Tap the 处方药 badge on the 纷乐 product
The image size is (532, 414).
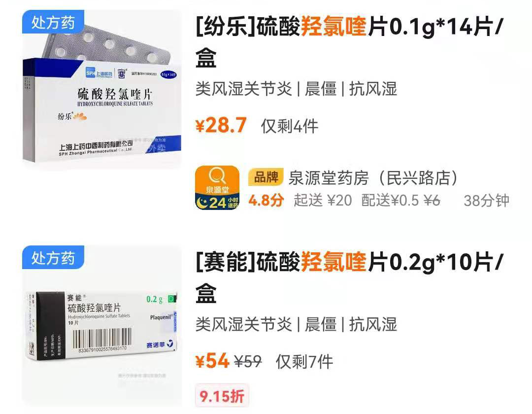coord(53,22)
